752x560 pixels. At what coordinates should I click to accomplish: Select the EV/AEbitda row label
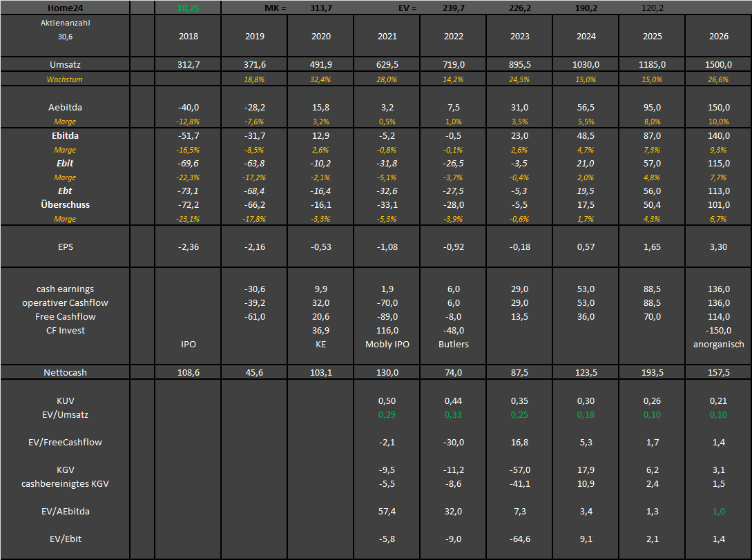coord(65,512)
